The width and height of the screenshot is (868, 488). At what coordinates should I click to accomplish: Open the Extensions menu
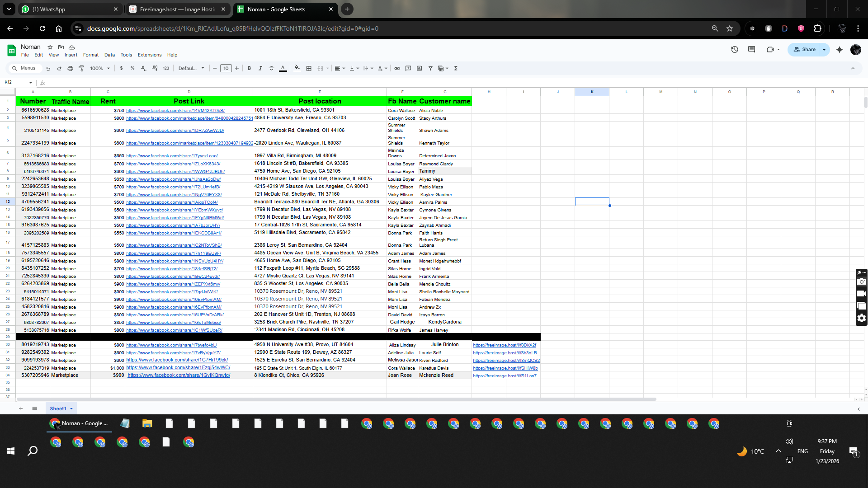pyautogui.click(x=149, y=55)
